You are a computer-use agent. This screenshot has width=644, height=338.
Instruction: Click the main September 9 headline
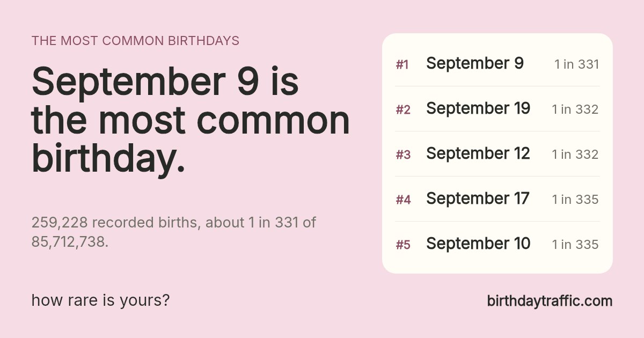pyautogui.click(x=191, y=121)
